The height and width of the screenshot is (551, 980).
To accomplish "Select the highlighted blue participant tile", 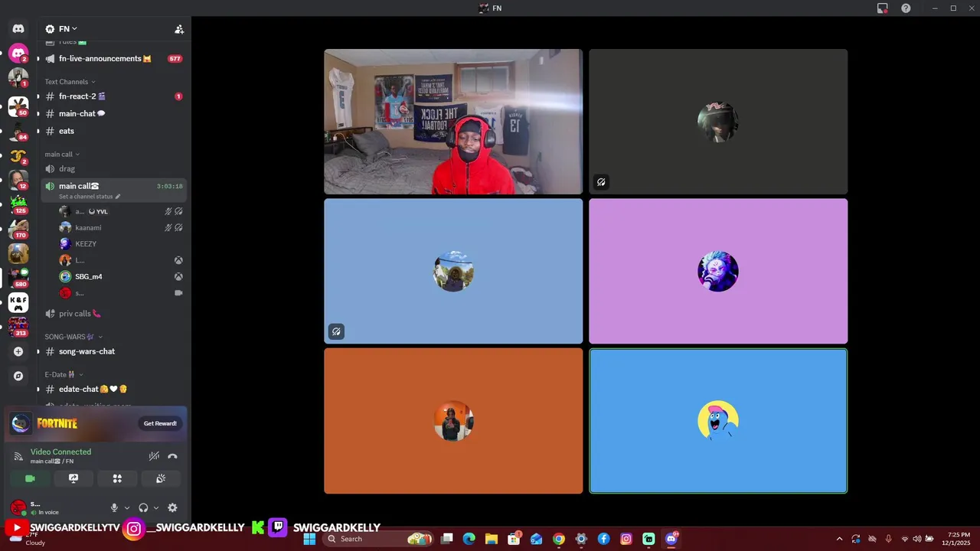I will (718, 421).
